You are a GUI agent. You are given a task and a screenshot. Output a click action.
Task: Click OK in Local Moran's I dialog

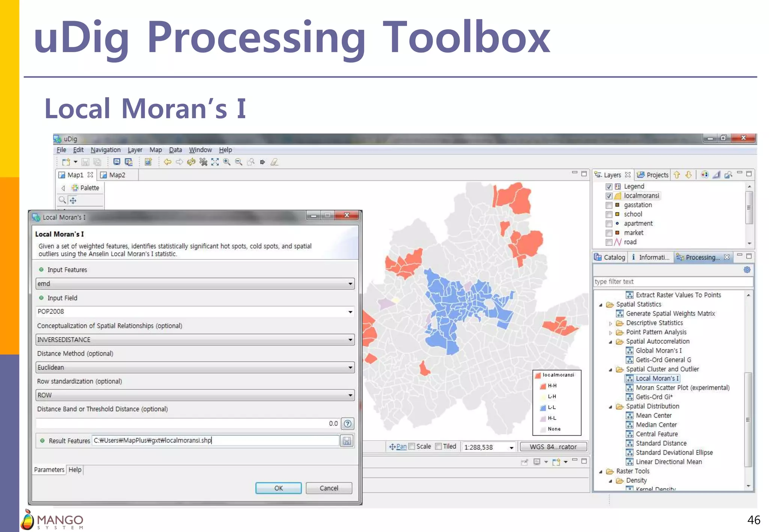pos(278,488)
